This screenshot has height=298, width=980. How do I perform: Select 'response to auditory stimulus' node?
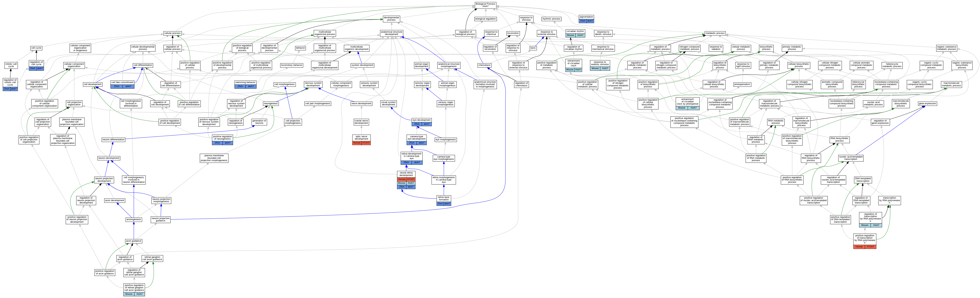coord(600,63)
